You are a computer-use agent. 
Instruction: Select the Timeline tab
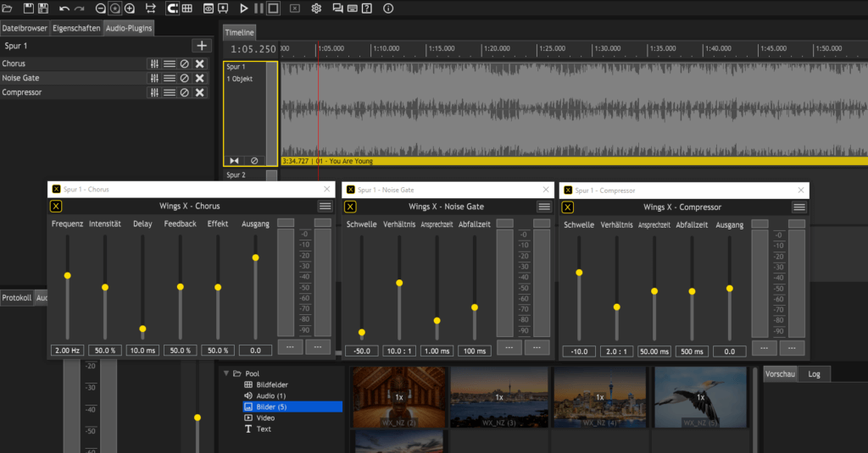pos(239,33)
